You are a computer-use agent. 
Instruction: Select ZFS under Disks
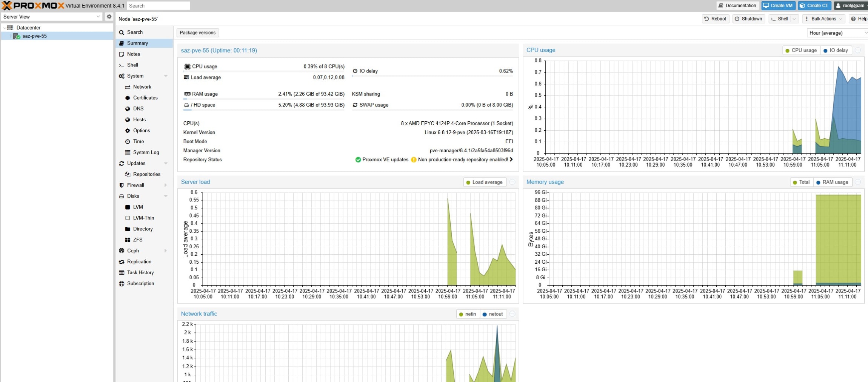[x=137, y=240]
